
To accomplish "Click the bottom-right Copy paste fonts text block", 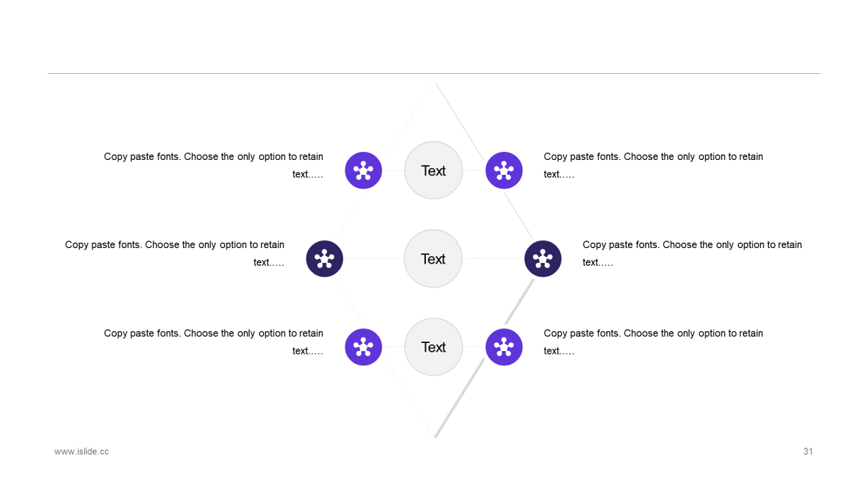I will pos(654,342).
